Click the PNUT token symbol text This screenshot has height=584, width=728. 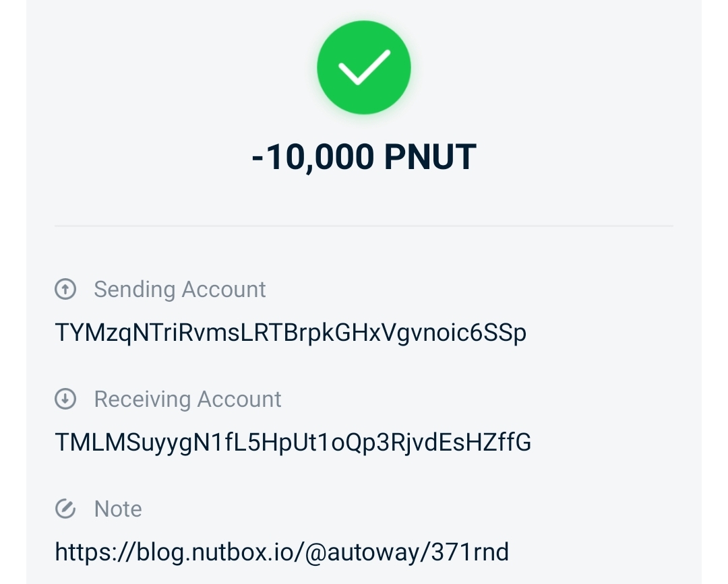click(430, 158)
